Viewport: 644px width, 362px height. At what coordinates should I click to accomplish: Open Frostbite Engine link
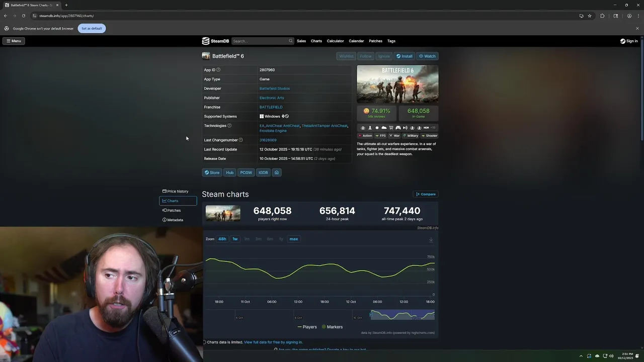pos(273,131)
